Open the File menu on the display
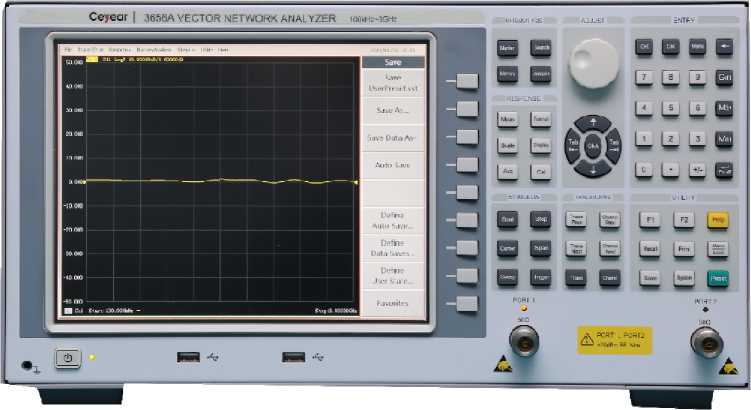The height and width of the screenshot is (410, 751). pos(68,49)
